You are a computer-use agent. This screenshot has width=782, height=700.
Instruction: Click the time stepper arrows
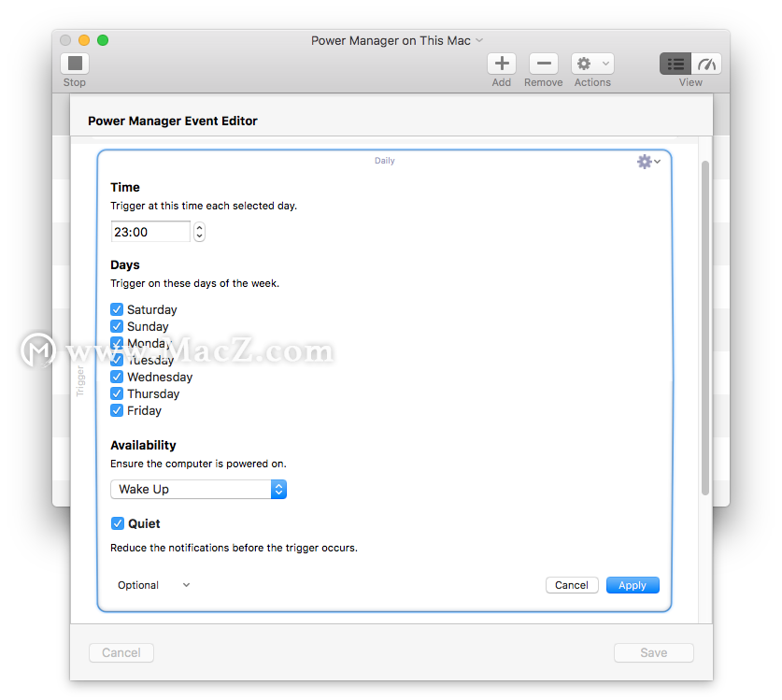pos(200,232)
